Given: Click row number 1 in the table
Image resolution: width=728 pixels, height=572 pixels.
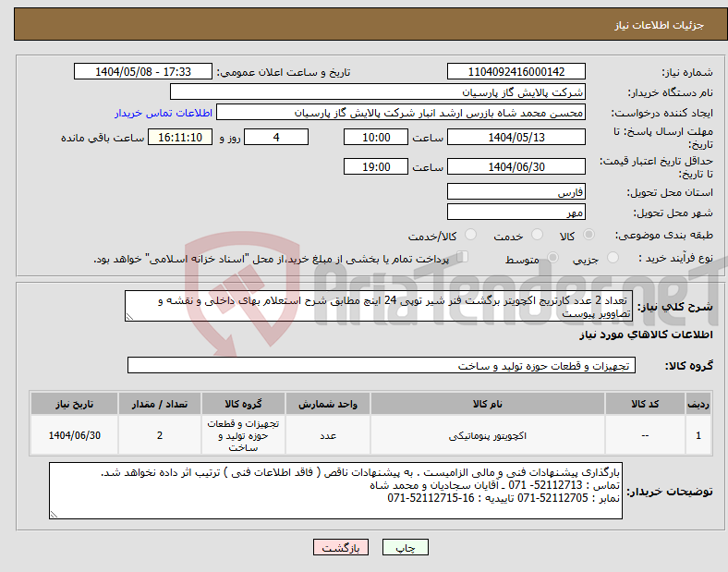Looking at the screenshot, I should click(698, 435).
